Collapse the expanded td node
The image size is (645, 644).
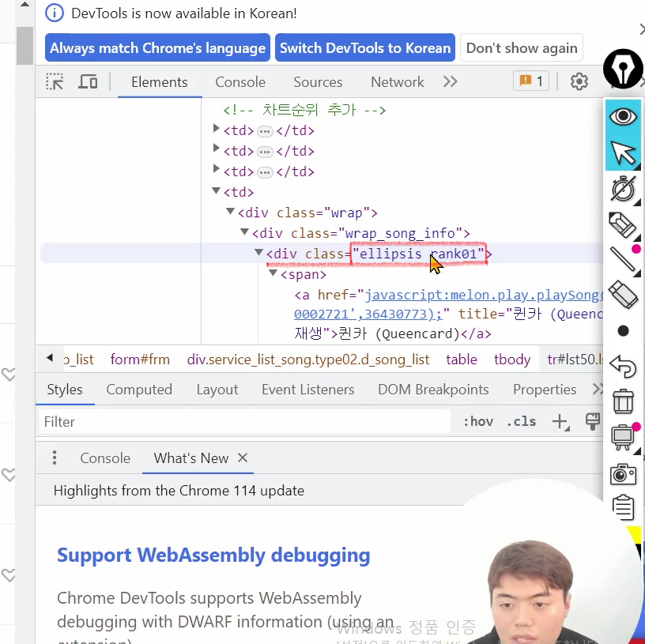click(x=216, y=190)
